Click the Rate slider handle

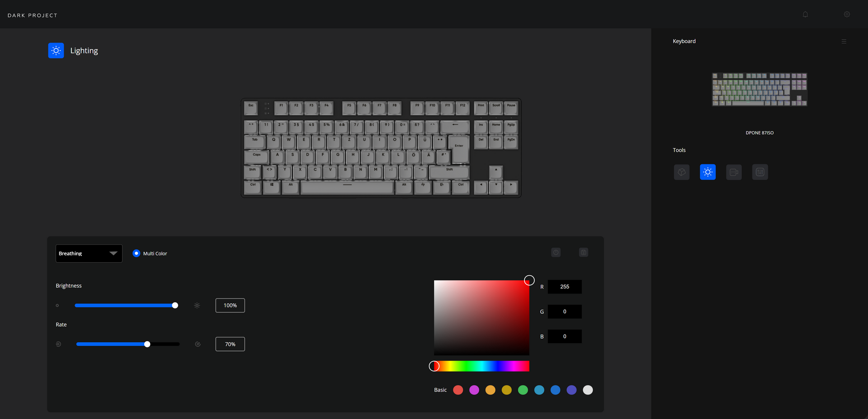(147, 344)
